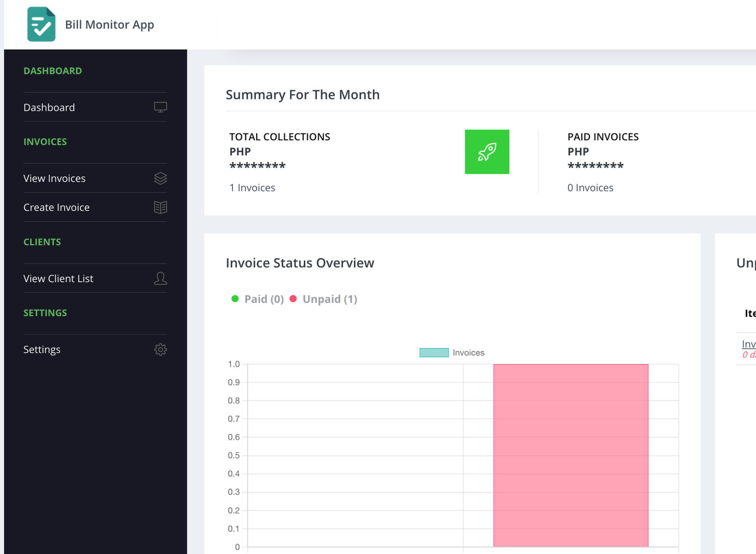Click the Paid (0) legend label
Screen dimensions: 756x554
tap(264, 299)
